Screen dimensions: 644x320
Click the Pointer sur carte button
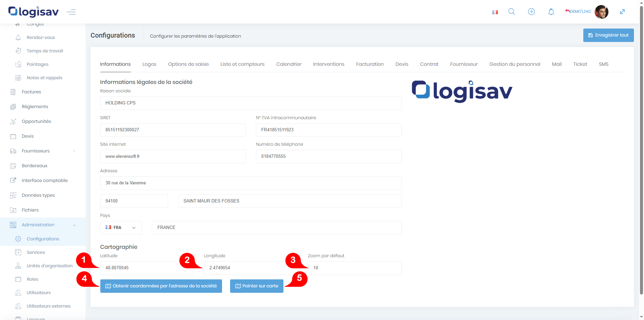(257, 286)
